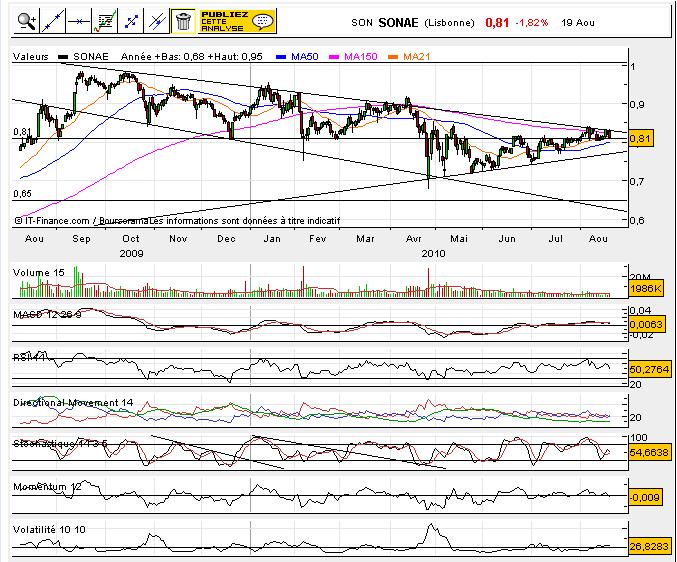Click the 2009 year label
677x562 pixels.
pos(131,253)
